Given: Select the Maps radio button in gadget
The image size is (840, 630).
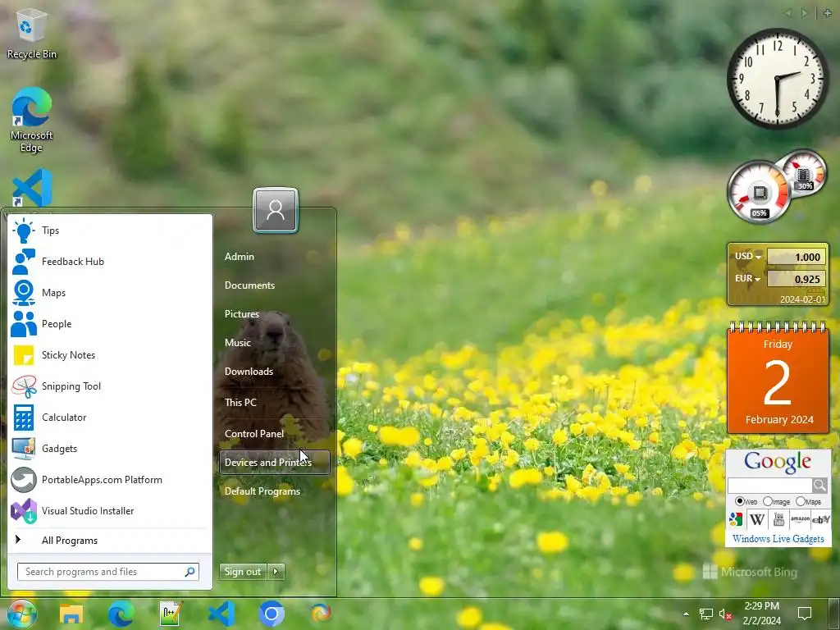Looking at the screenshot, I should [801, 501].
